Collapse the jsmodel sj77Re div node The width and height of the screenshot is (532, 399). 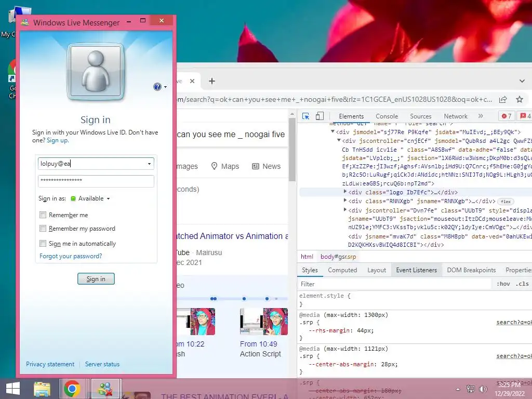coord(333,131)
